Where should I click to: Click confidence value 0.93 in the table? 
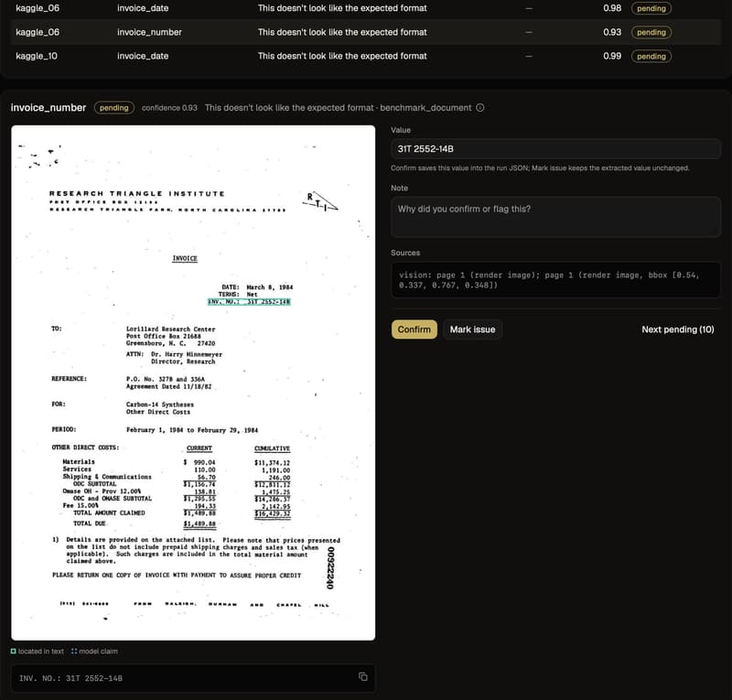612,32
